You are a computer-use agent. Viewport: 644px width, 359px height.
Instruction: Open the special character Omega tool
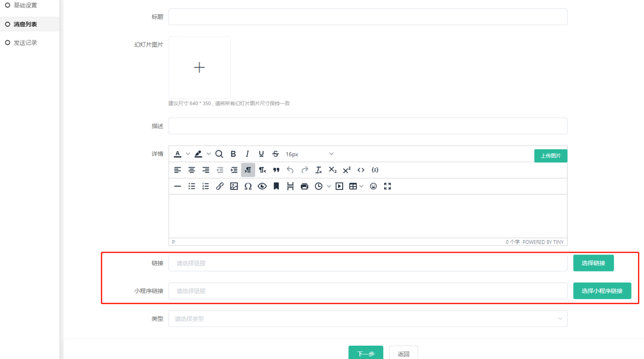pyautogui.click(x=248, y=186)
